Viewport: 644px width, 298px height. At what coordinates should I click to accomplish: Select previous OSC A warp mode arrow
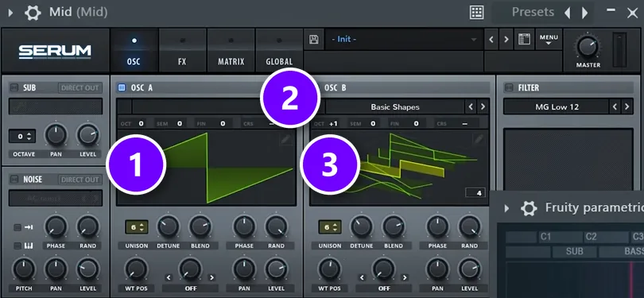pos(169,278)
